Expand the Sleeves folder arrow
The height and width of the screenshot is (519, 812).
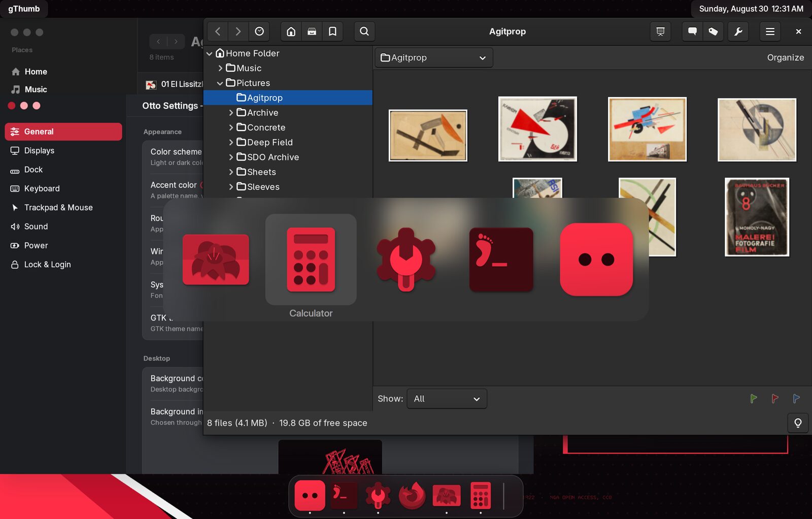pyautogui.click(x=231, y=187)
